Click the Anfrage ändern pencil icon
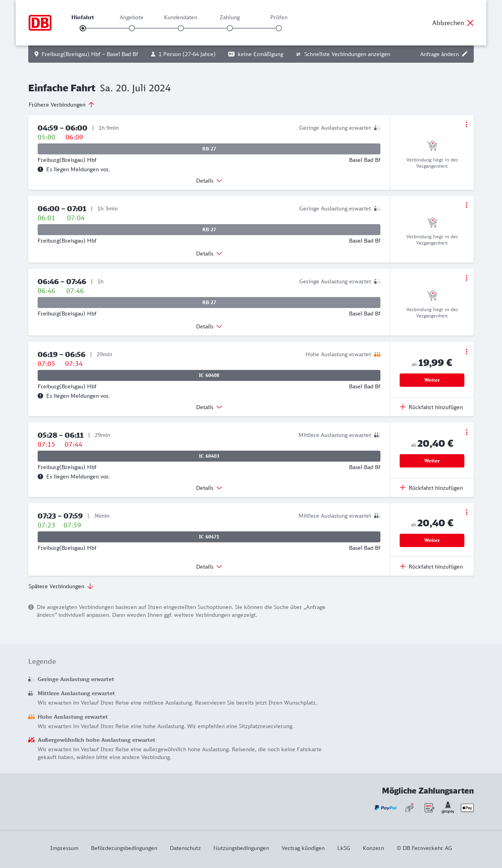The width and height of the screenshot is (502, 868). click(x=465, y=54)
